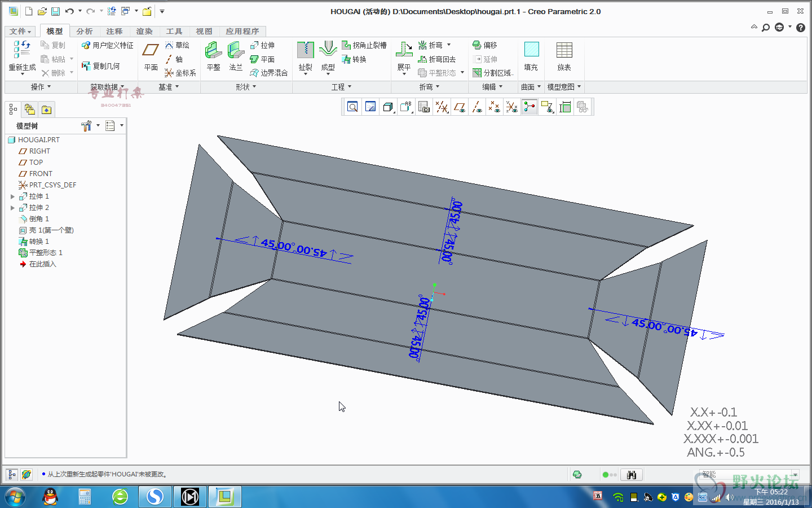Switch to the 视图 tab
The height and width of the screenshot is (508, 812).
tap(204, 31)
